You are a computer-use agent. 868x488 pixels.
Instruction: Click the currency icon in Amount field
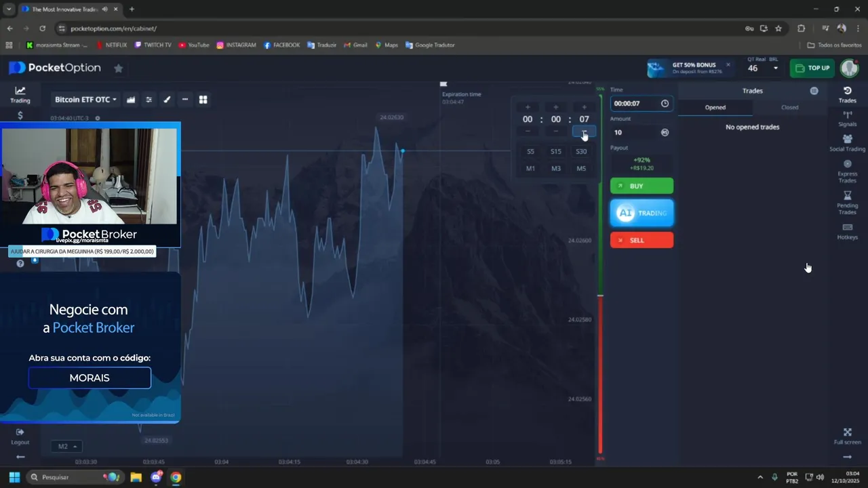click(x=665, y=132)
